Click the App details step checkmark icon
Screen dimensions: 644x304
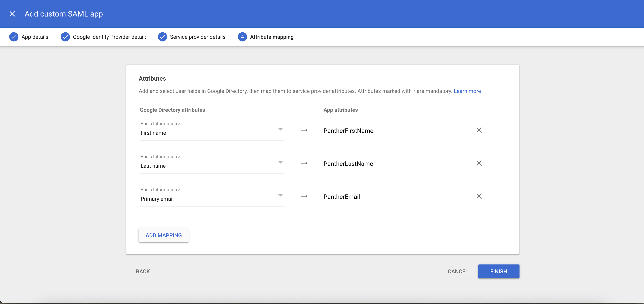pos(14,37)
